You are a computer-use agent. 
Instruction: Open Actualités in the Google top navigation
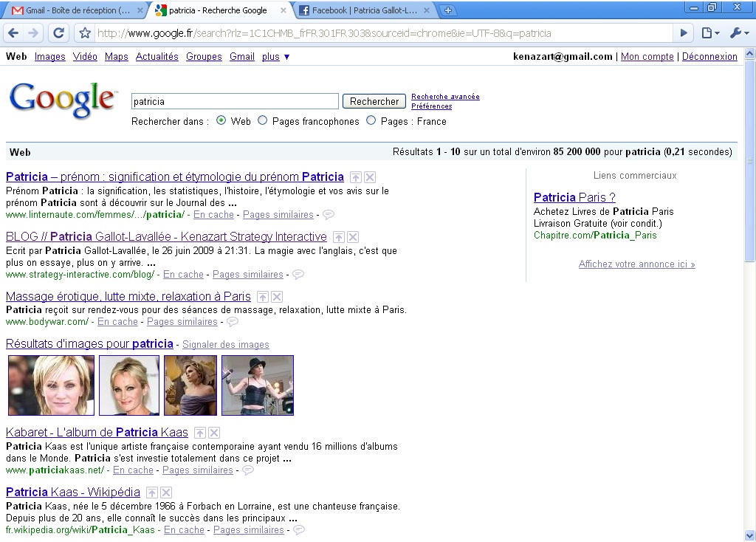[157, 57]
